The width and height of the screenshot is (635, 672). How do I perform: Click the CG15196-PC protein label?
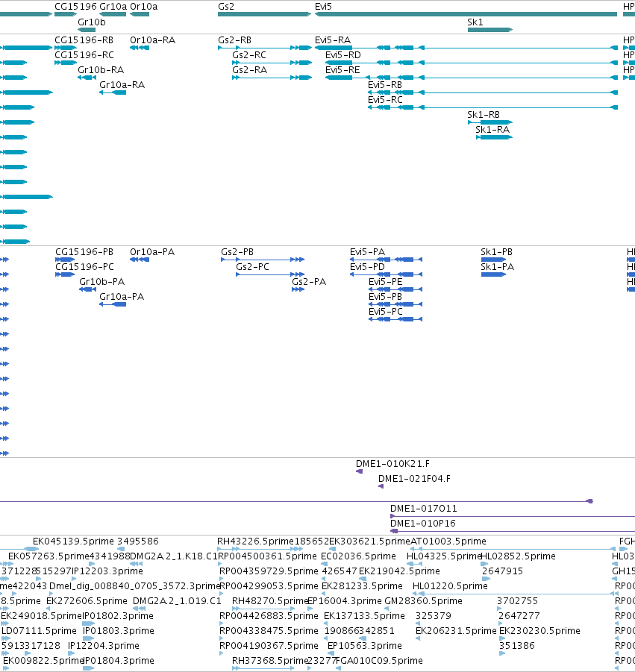click(84, 267)
